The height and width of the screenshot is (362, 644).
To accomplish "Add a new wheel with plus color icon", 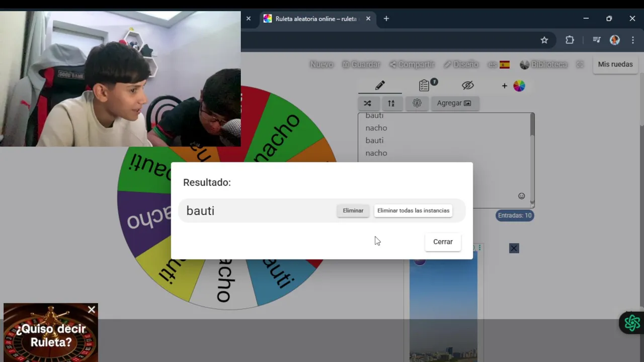I will click(x=513, y=86).
